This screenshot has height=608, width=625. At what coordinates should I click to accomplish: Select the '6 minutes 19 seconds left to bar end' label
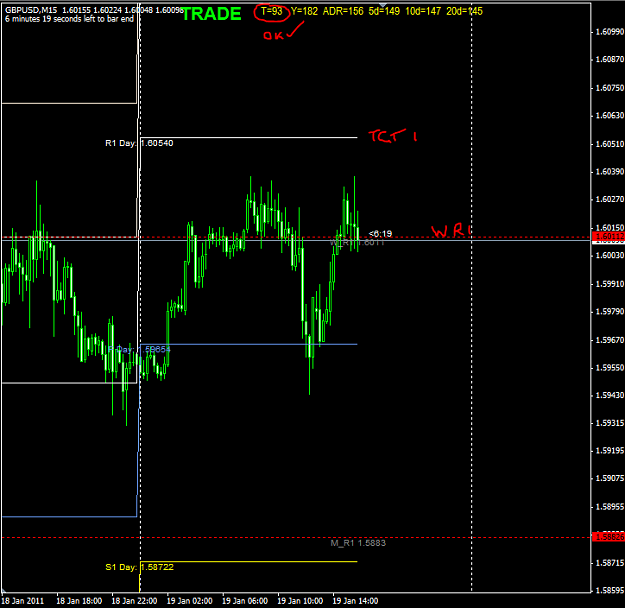[x=69, y=19]
